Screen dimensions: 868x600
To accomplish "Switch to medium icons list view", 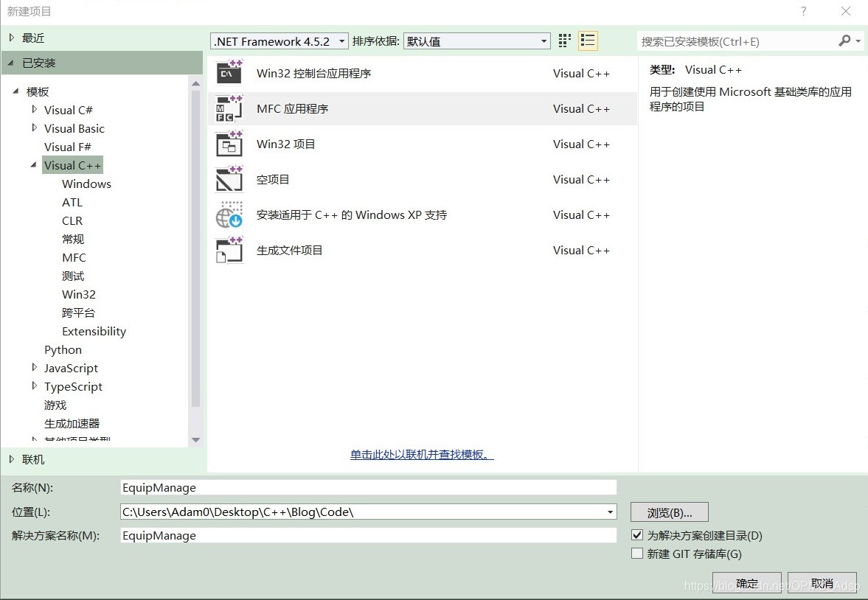I will pos(588,41).
